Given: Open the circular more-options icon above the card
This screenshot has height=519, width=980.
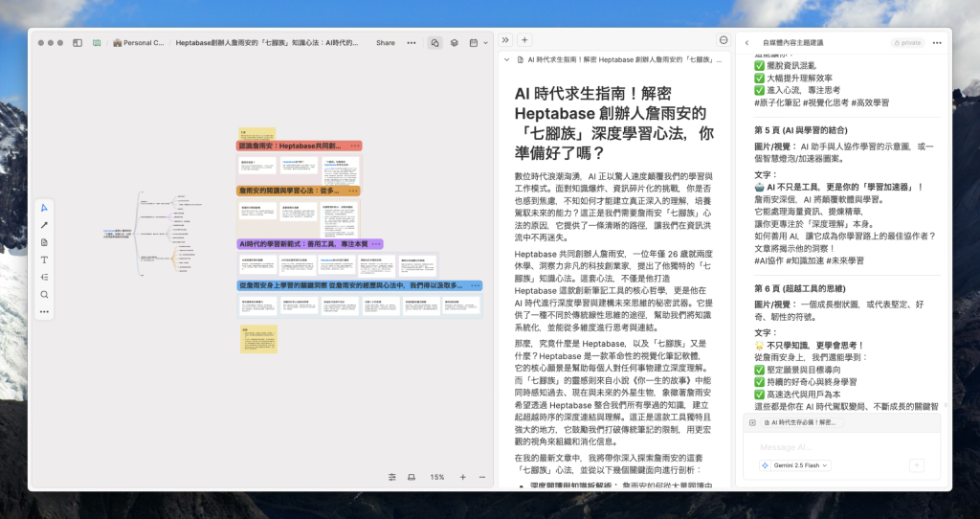Looking at the screenshot, I should [x=724, y=40].
